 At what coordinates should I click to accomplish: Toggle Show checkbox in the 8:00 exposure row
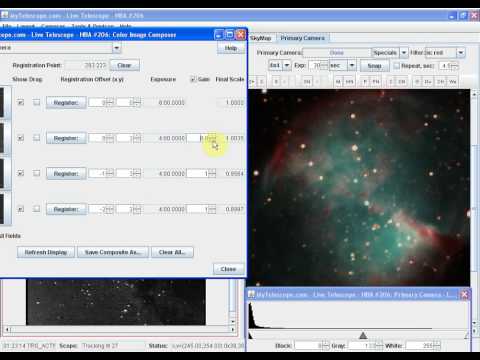(x=21, y=102)
